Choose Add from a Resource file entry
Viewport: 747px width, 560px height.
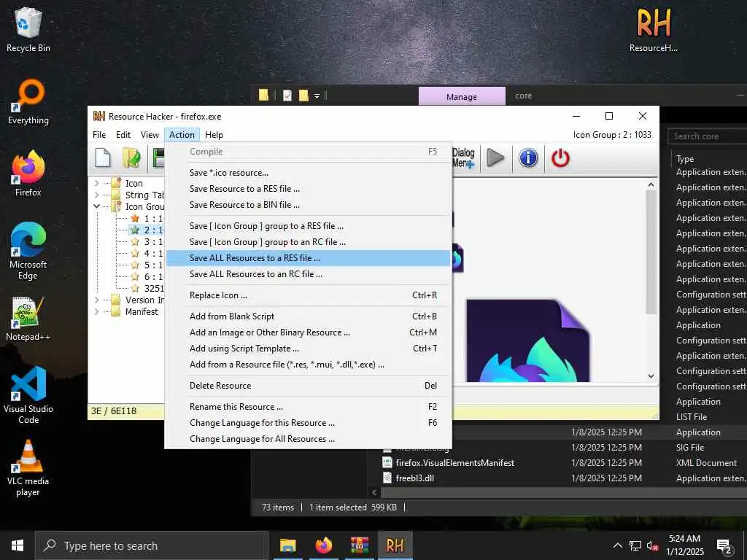click(x=309, y=365)
